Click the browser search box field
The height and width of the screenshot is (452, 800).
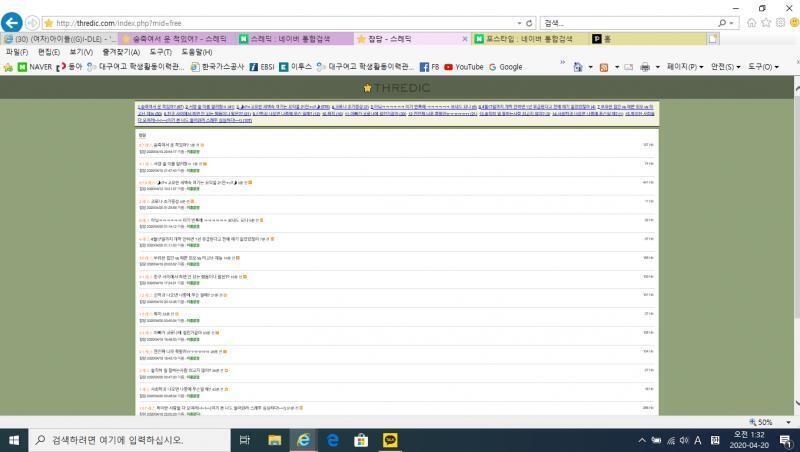pos(629,23)
